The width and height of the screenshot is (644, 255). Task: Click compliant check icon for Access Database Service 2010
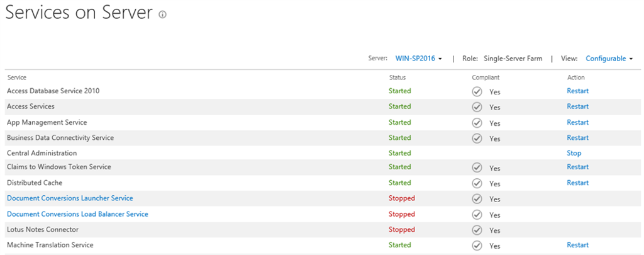click(x=477, y=91)
